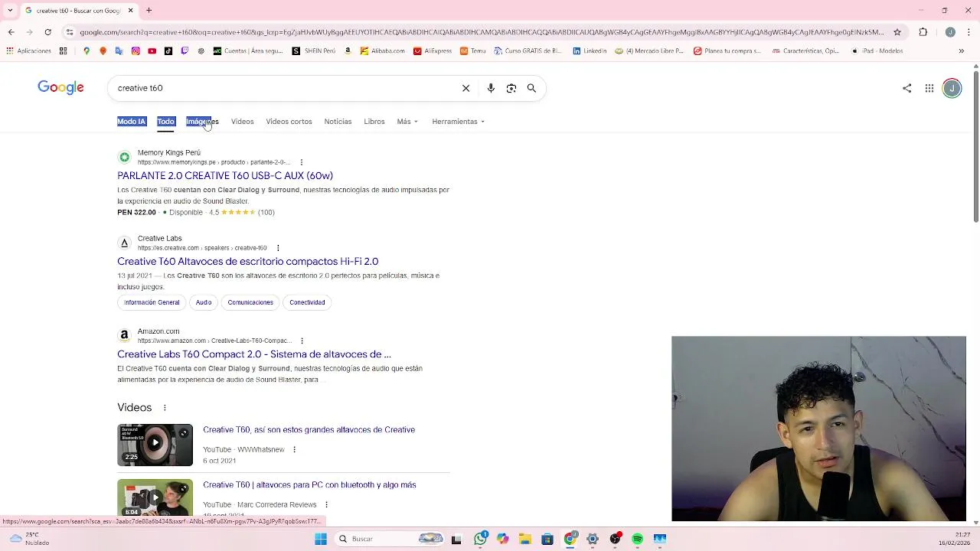Click the Conectividad sitelink chip
The height and width of the screenshot is (551, 980).
307,302
